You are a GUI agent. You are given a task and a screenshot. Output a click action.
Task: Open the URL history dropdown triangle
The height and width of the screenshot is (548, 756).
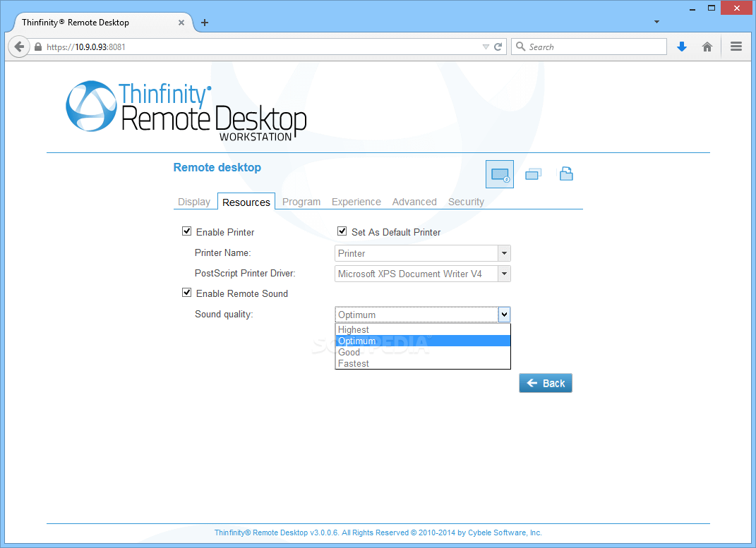[x=486, y=47]
